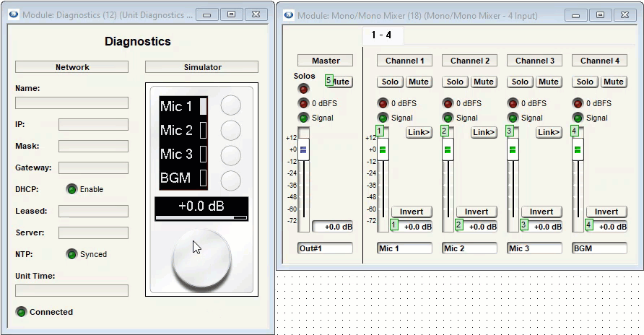Click Channel 4 Signal LED
The width and height of the screenshot is (644, 335).
pyautogui.click(x=578, y=118)
